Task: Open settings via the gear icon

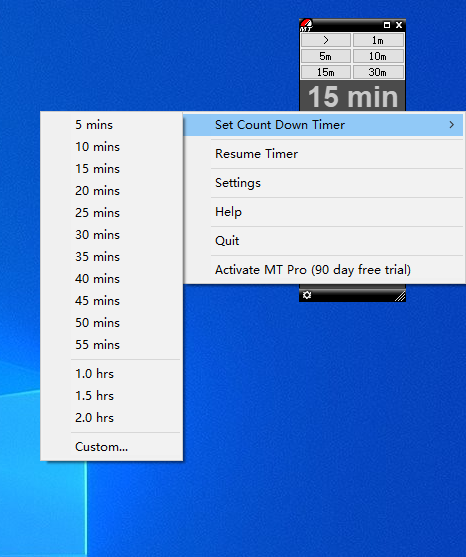Action: pyautogui.click(x=307, y=295)
